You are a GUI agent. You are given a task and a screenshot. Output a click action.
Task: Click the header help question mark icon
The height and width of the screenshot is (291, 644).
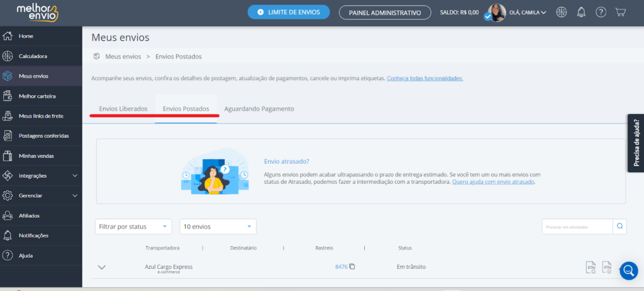pos(601,13)
